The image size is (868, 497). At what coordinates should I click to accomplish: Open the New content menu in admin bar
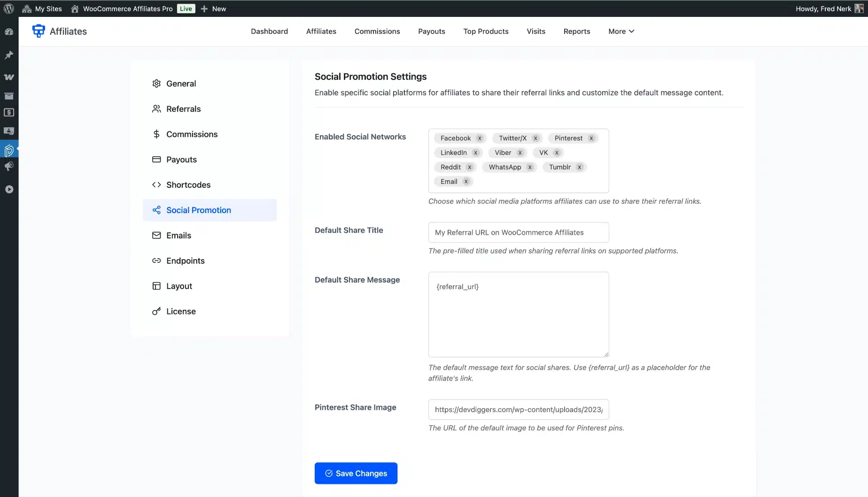(x=214, y=8)
